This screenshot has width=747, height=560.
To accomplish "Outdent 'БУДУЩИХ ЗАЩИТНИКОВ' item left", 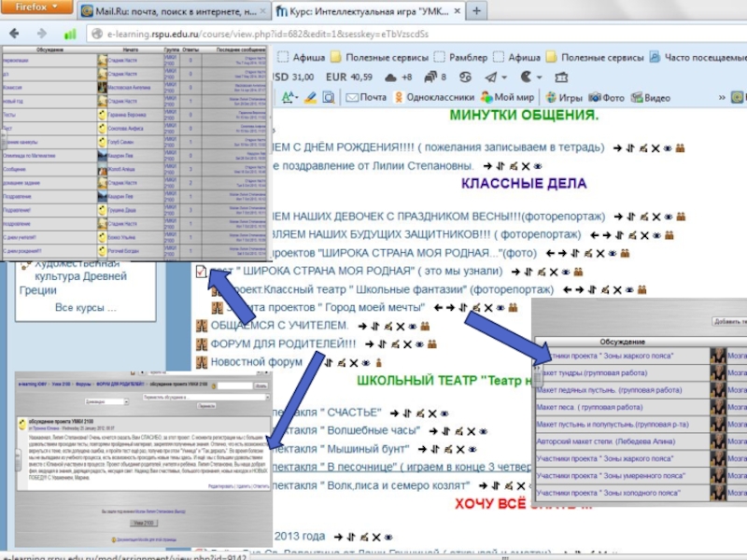I will coord(594,235).
